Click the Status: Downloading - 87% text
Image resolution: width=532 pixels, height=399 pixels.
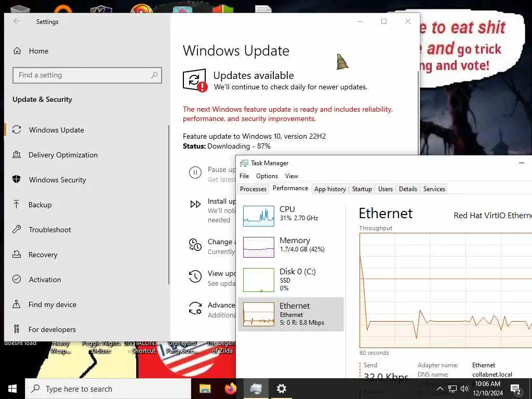pyautogui.click(x=227, y=146)
